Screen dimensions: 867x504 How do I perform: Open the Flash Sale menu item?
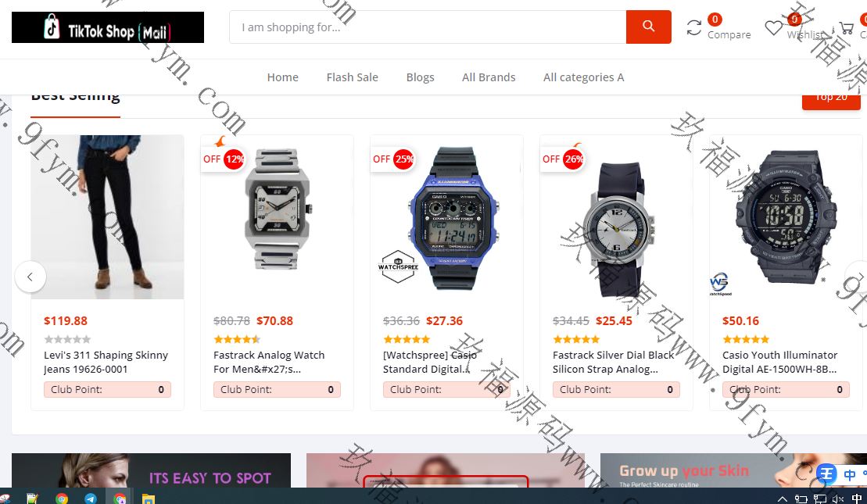tap(353, 77)
